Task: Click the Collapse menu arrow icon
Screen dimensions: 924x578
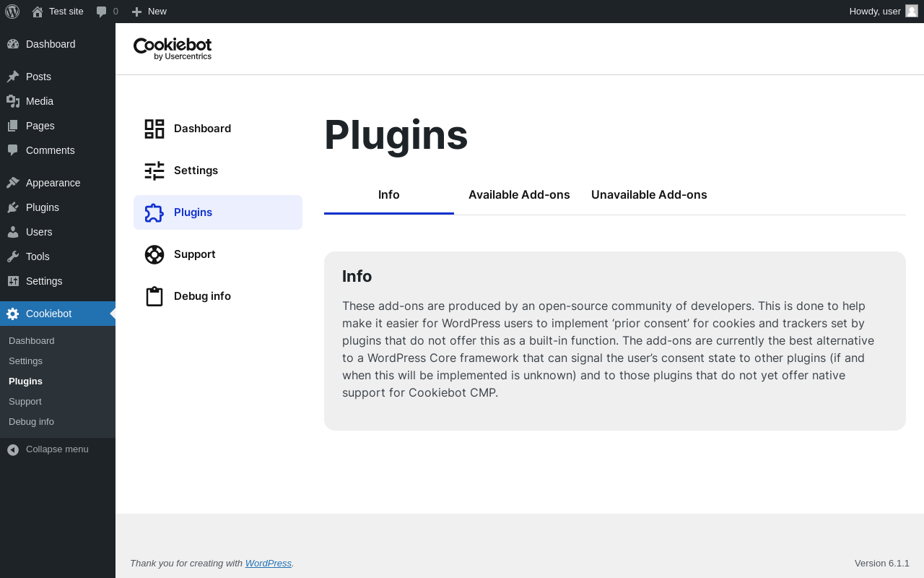Action: 13,449
